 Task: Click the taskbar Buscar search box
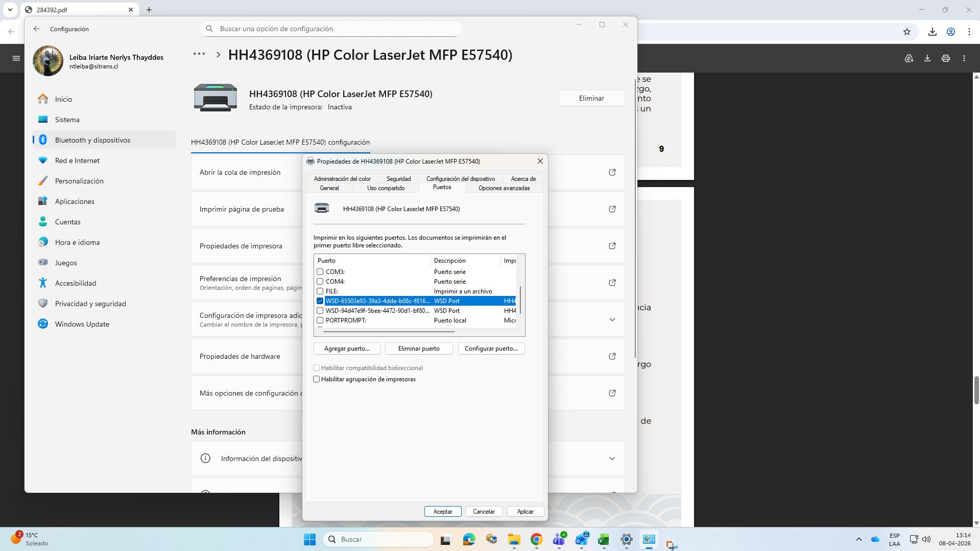(x=378, y=539)
